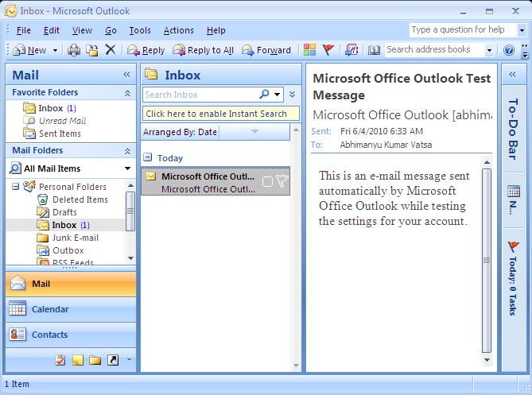This screenshot has height=395, width=532.
Task: Open the Notes yellow icon in navigation bar
Action: (78, 360)
